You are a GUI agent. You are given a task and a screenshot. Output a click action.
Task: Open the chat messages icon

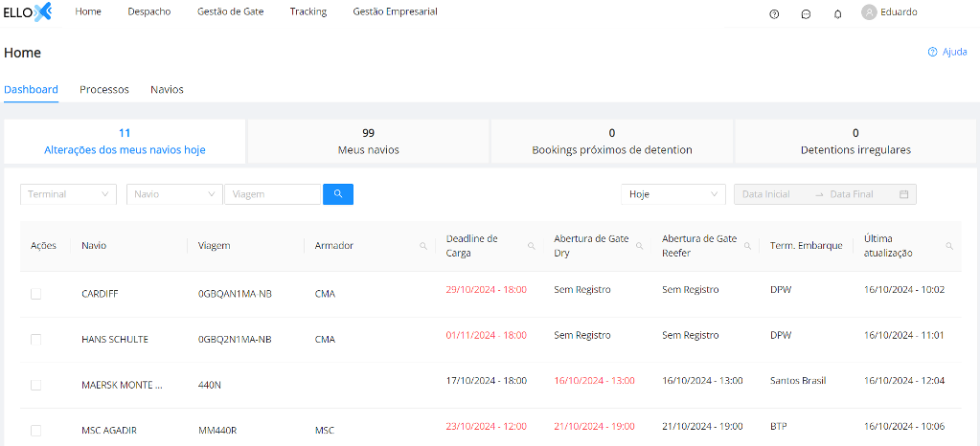(x=806, y=13)
